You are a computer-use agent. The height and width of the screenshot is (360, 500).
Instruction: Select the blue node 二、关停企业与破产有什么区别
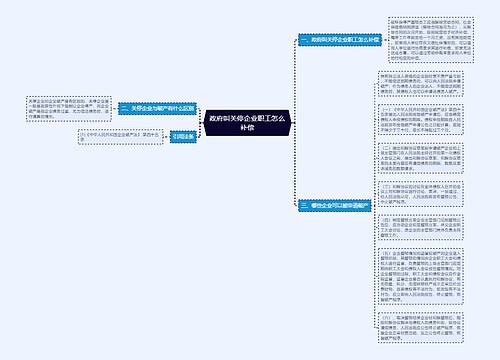[x=157, y=109]
